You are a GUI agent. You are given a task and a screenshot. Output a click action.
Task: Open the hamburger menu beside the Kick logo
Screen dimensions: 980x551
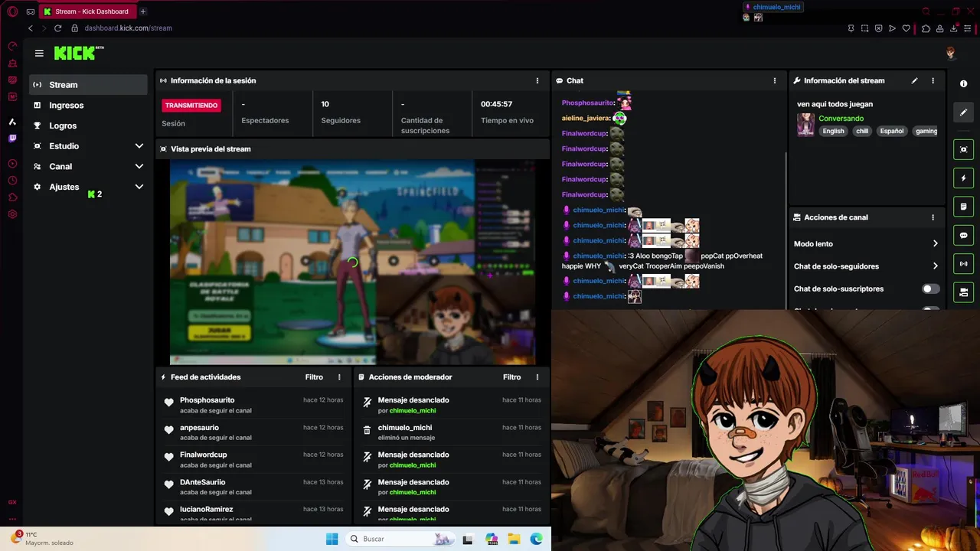tap(39, 53)
